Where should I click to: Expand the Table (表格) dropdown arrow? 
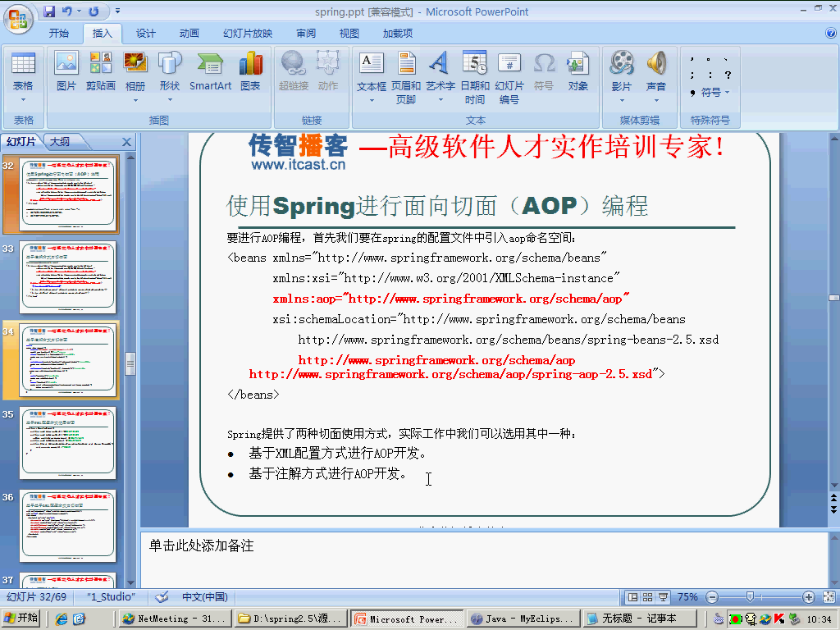[23, 99]
